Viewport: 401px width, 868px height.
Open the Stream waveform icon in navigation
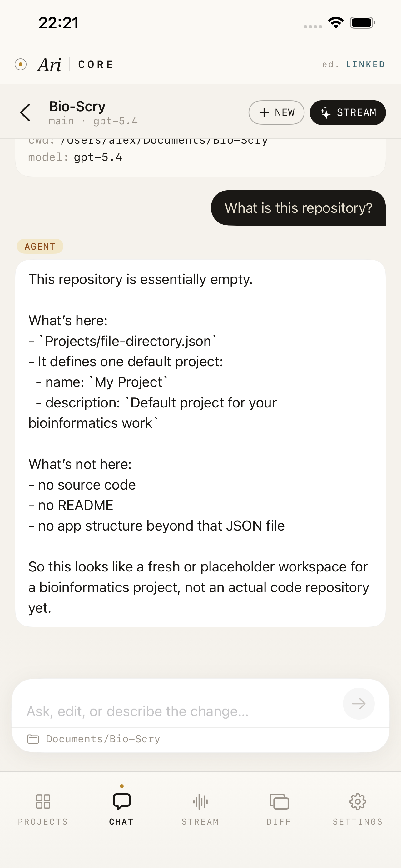pos(200,802)
